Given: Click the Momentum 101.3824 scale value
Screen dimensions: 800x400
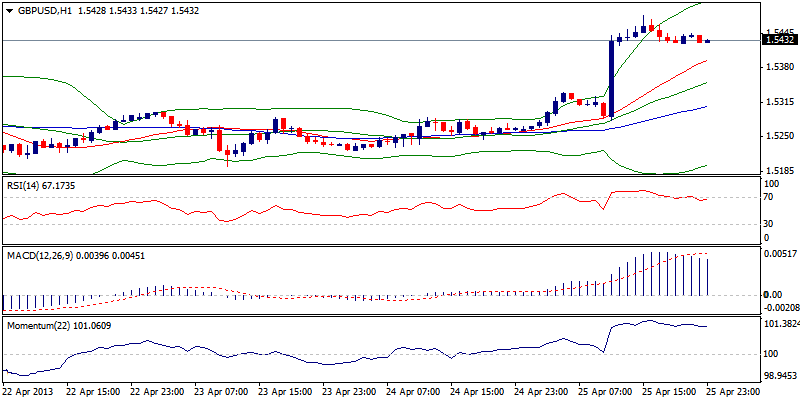Looking at the screenshot, I should (780, 325).
